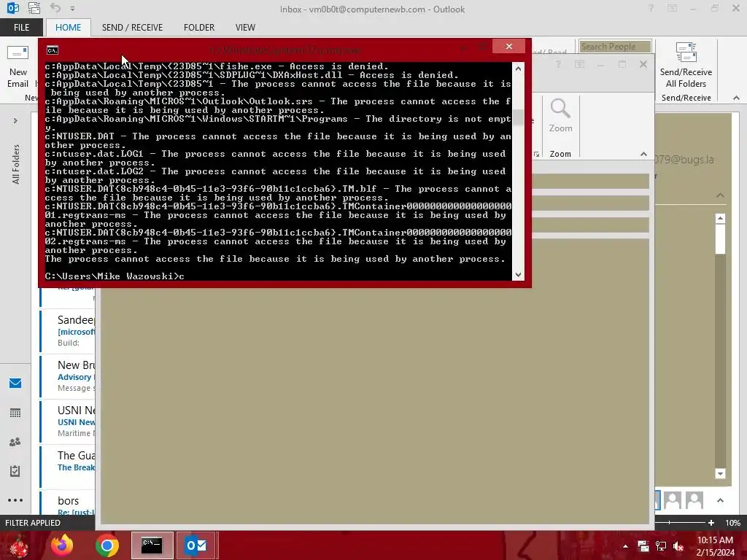
Task: Click the All Folders vertical label
Action: [16, 164]
